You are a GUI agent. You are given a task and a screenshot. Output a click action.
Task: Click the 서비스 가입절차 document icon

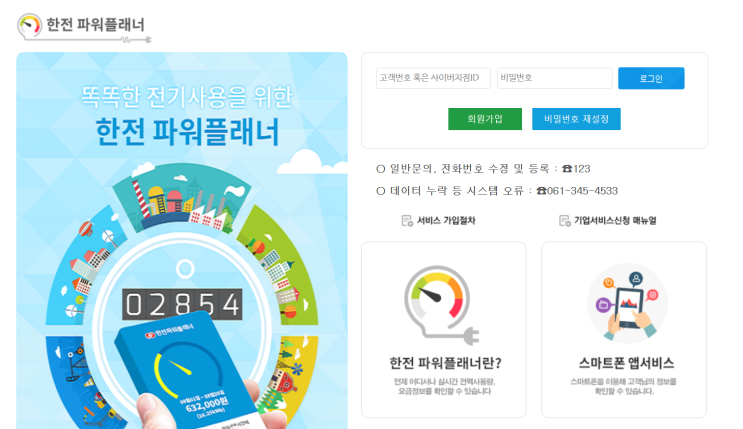pos(407,221)
